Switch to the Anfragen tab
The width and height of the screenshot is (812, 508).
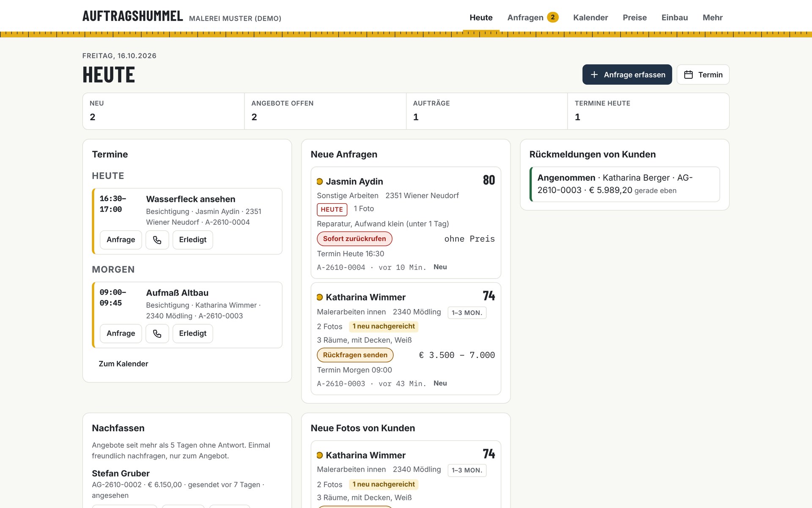tap(533, 17)
